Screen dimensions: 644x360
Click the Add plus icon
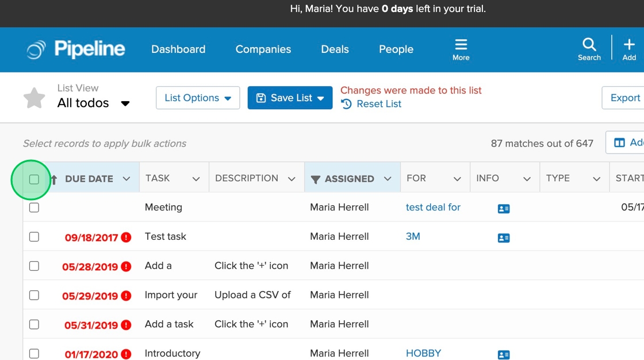629,49
